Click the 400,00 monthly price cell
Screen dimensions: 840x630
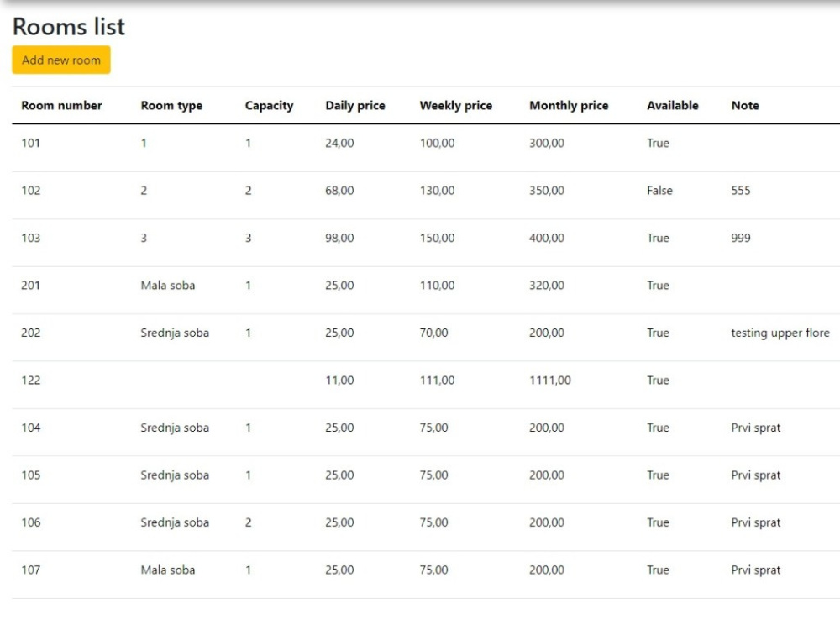click(x=547, y=238)
